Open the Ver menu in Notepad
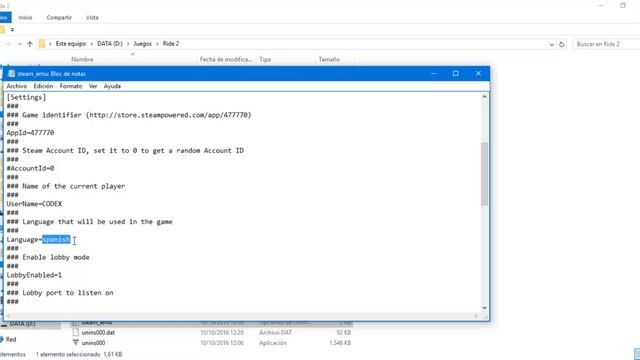 coord(93,86)
